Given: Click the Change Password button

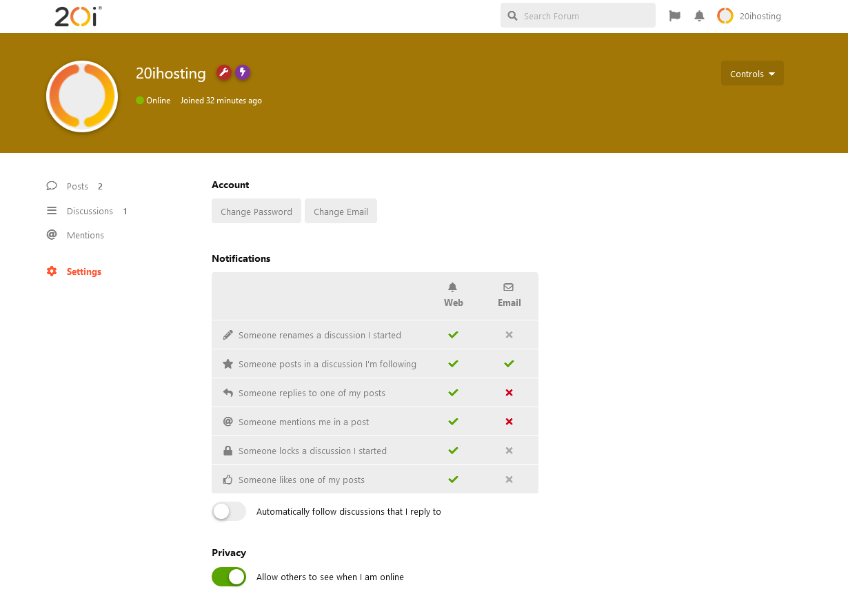Looking at the screenshot, I should [x=256, y=211].
